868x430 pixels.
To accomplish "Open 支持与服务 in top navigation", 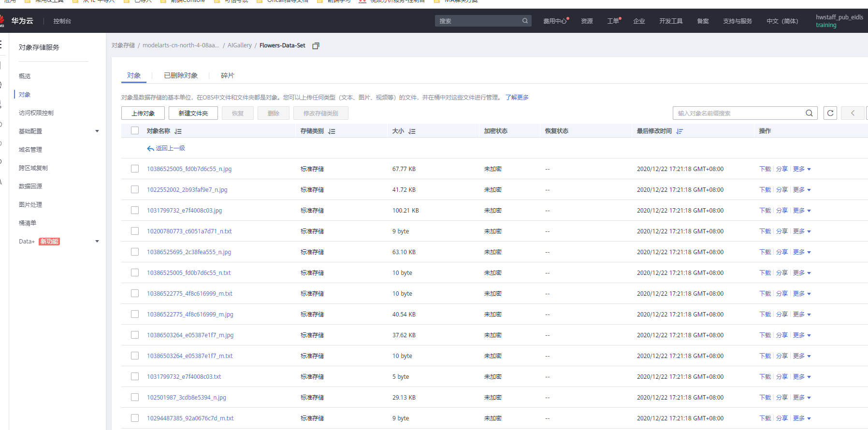I will pyautogui.click(x=738, y=21).
